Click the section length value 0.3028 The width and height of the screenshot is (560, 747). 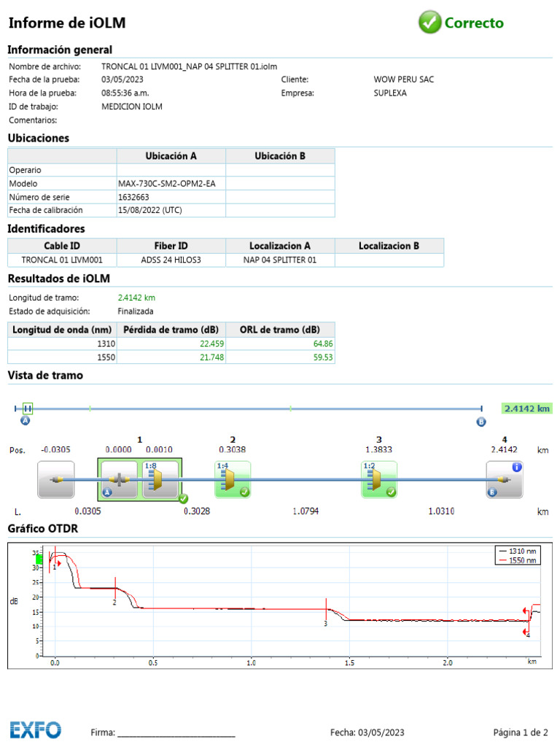(197, 511)
